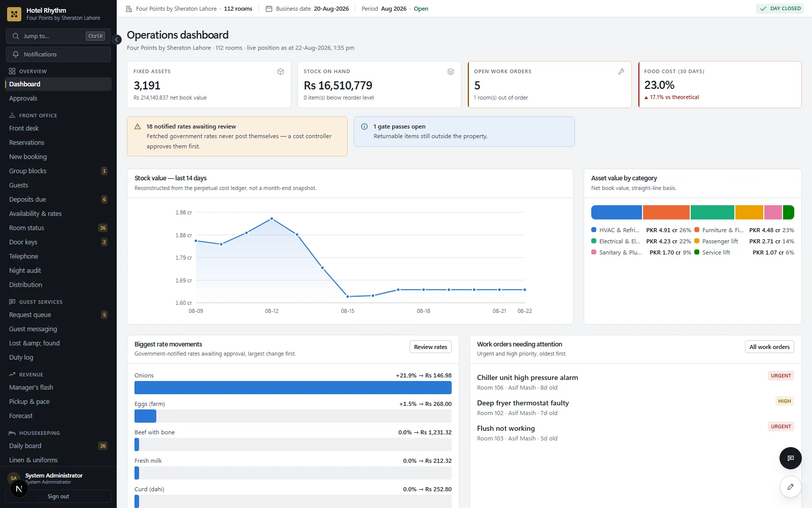Click the pencil edit floating button
The image size is (812, 508).
point(790,487)
